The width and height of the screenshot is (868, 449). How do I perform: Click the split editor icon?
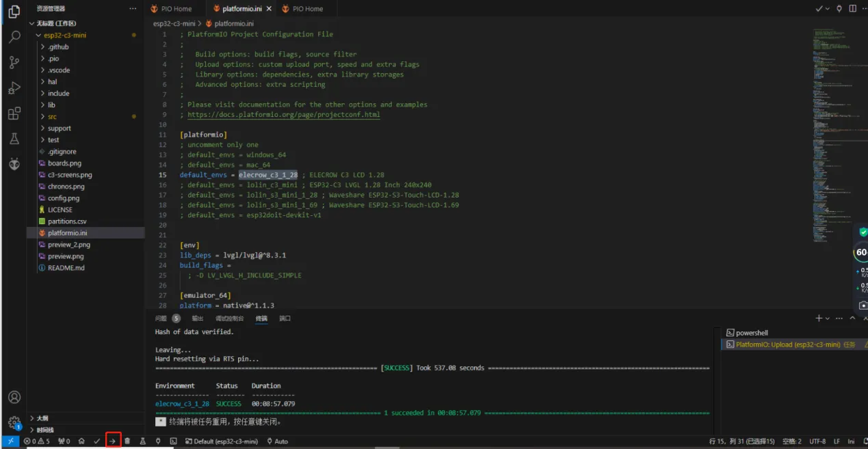(852, 9)
